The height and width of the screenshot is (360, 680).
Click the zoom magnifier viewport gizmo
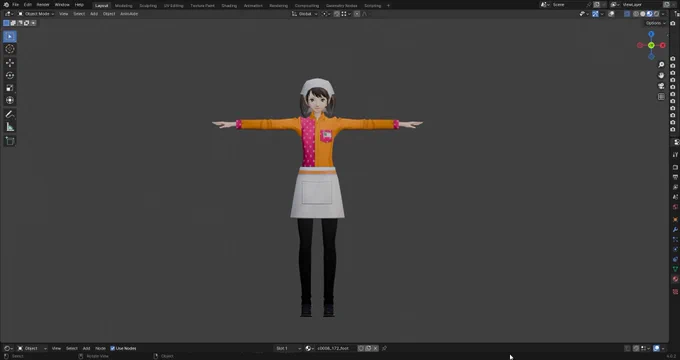click(661, 65)
